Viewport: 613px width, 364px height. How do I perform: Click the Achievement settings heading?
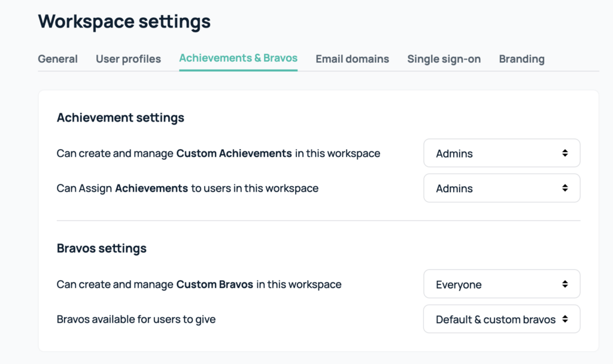(120, 118)
